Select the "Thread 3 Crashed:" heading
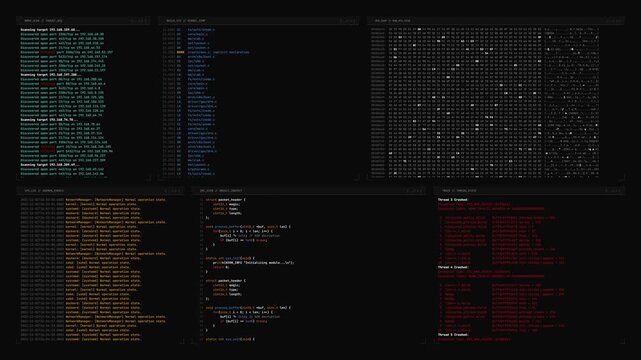This screenshot has width=641, height=360. point(453,200)
